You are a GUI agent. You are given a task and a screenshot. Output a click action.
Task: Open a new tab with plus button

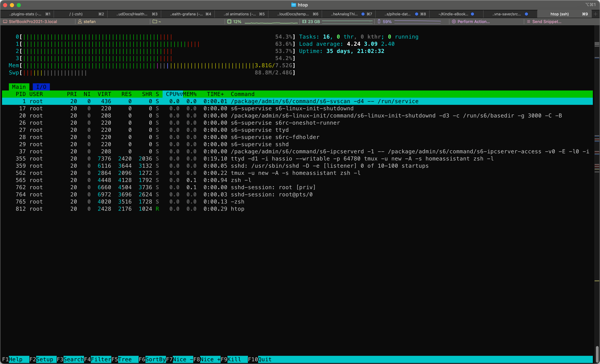(x=595, y=14)
